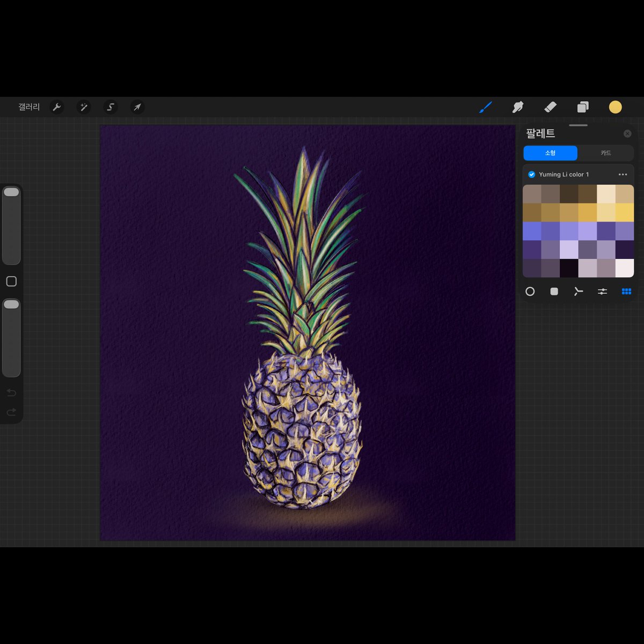This screenshot has width=644, height=644.
Task: Uncheck the Yuming Li color 1 default checkmark
Action: [x=531, y=174]
